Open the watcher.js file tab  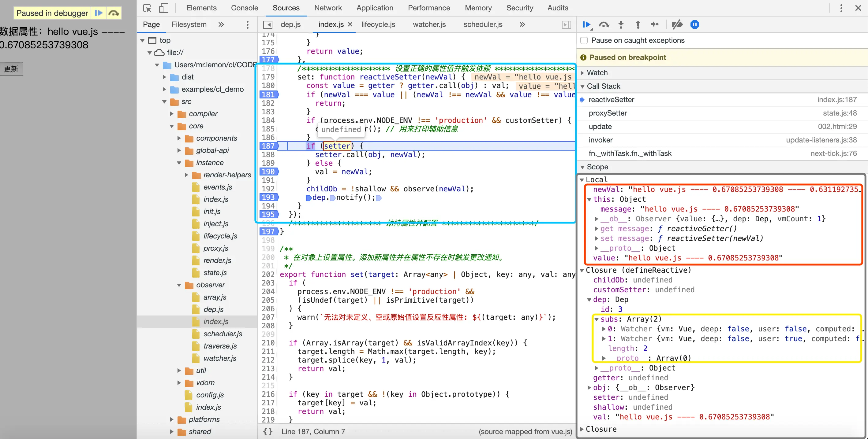429,24
